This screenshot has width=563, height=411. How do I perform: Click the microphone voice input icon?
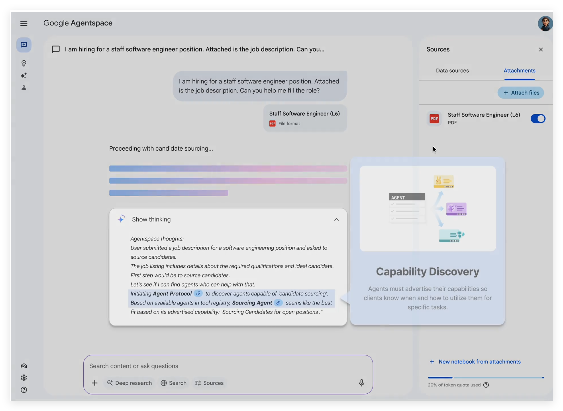361,383
